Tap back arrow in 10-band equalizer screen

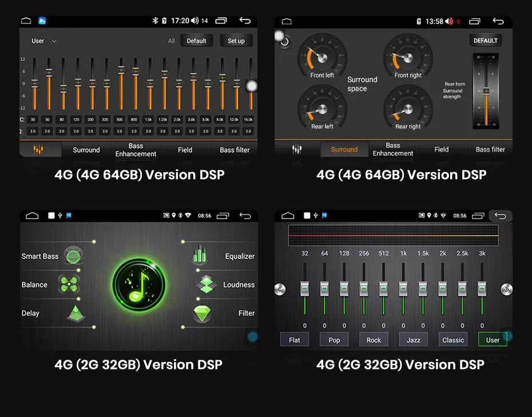(501, 216)
